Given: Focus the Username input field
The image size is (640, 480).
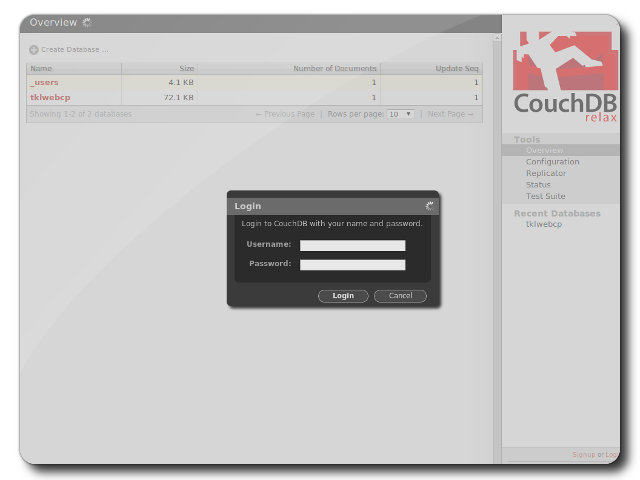Looking at the screenshot, I should (x=352, y=245).
